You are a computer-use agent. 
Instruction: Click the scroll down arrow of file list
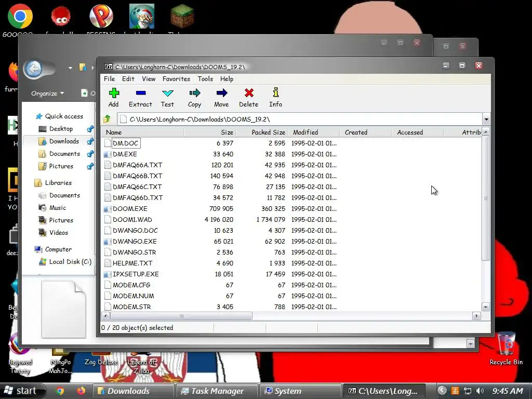(486, 307)
